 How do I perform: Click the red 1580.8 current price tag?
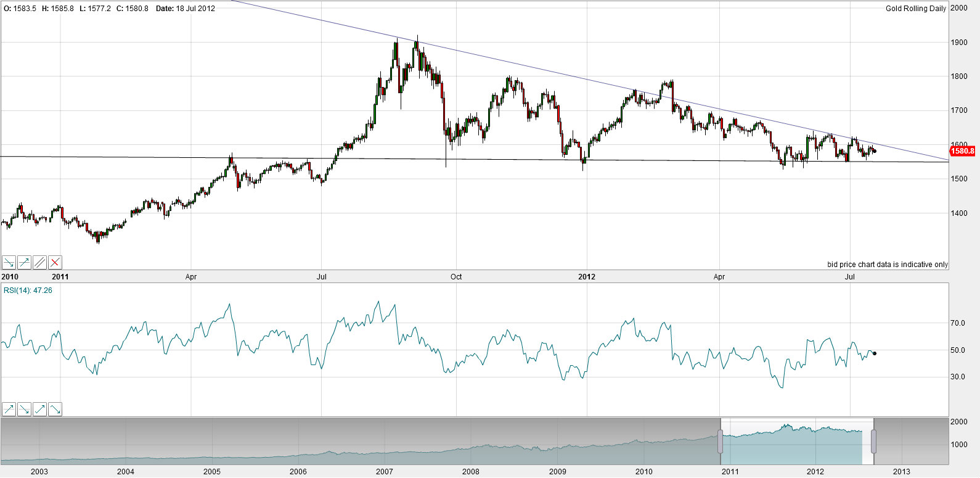pos(962,151)
